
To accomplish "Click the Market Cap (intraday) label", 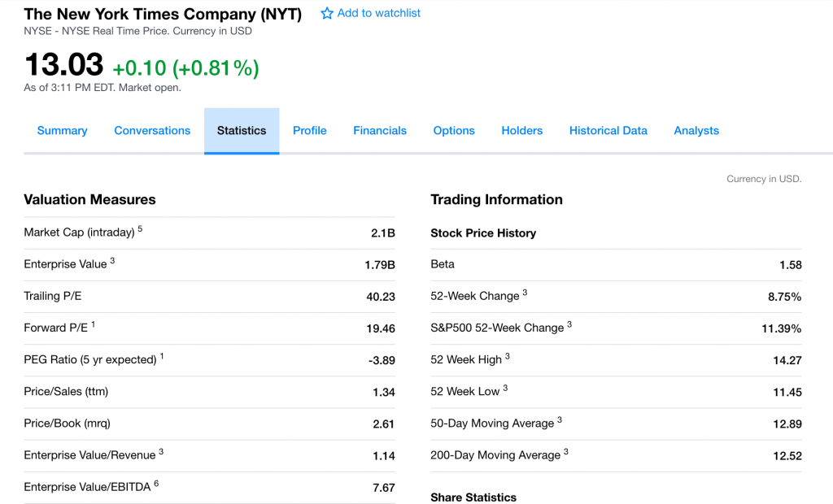I will (x=79, y=232).
